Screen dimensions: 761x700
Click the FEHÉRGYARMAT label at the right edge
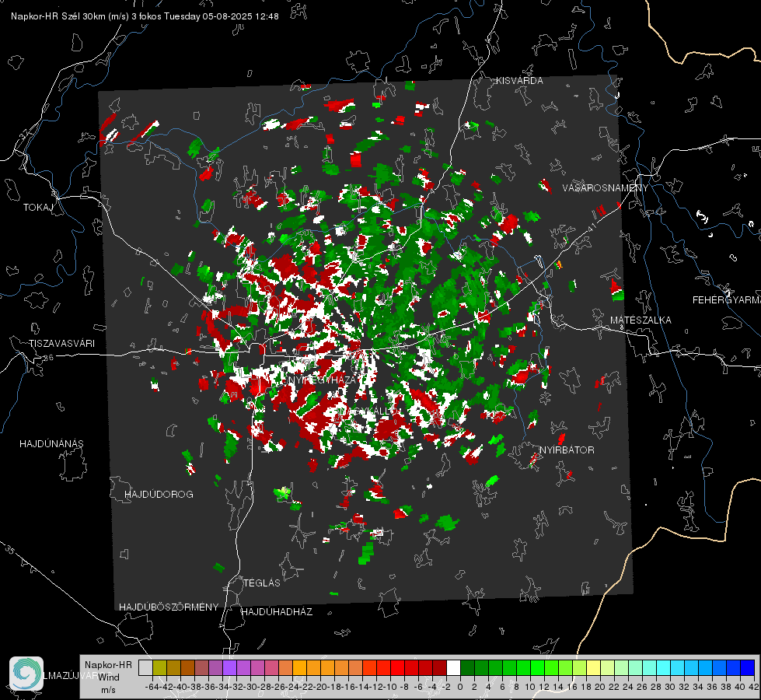[x=726, y=300]
